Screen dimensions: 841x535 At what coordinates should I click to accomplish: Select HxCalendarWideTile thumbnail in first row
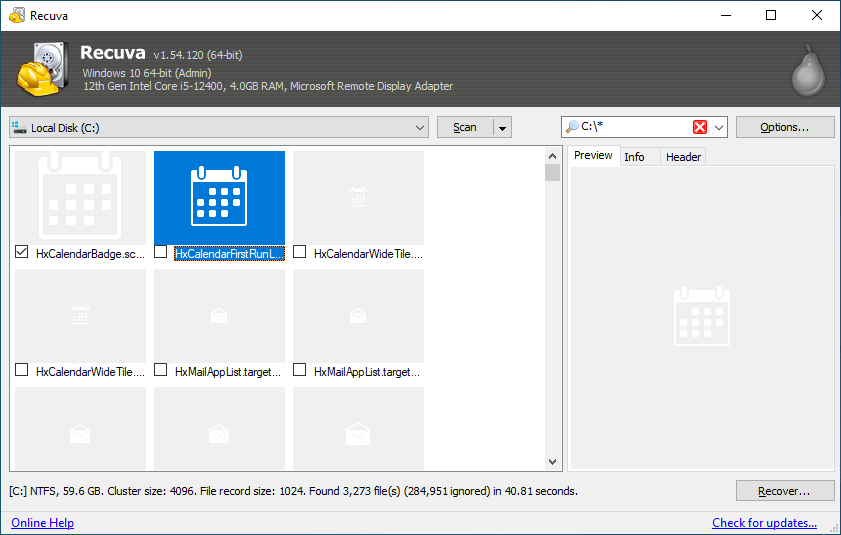358,198
